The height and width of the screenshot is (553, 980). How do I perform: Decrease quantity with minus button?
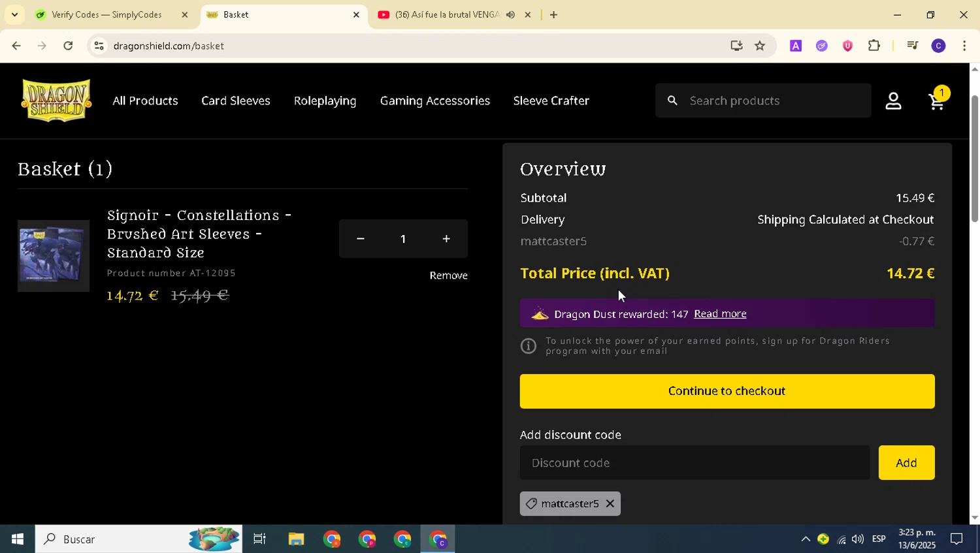tap(360, 239)
